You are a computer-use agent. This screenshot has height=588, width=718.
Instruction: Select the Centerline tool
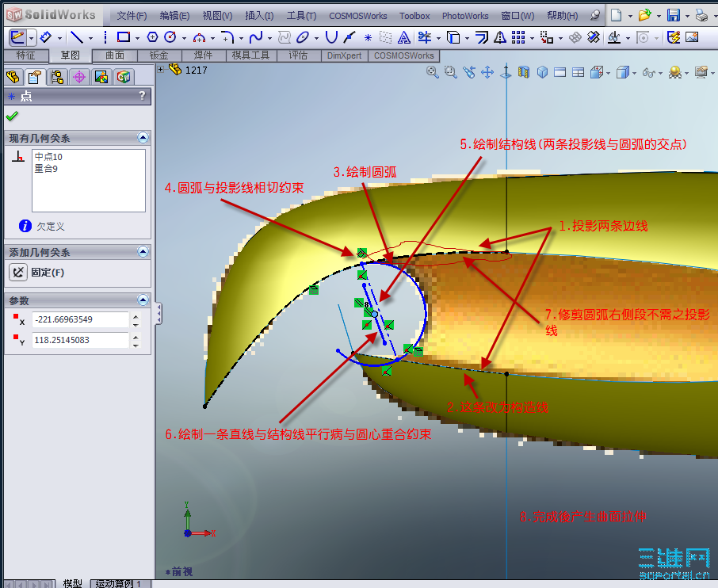tap(105, 37)
